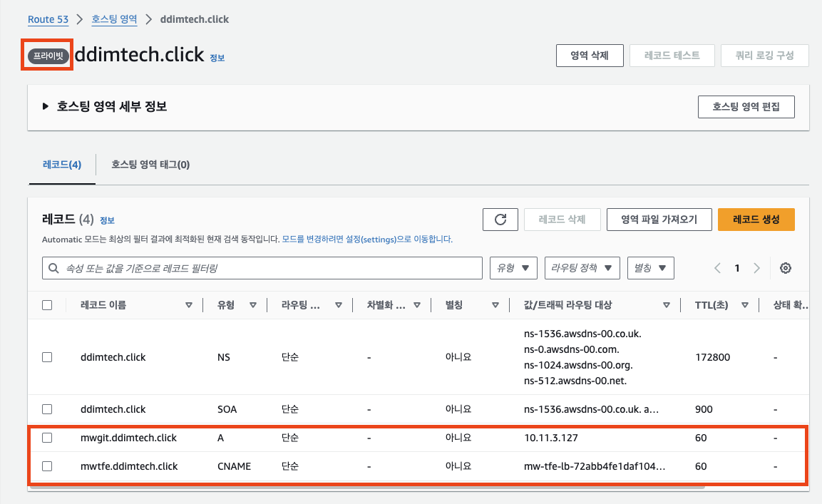
Task: Click the mw-tfe-lb-72abb4fe1daf104… value
Action: 595,466
